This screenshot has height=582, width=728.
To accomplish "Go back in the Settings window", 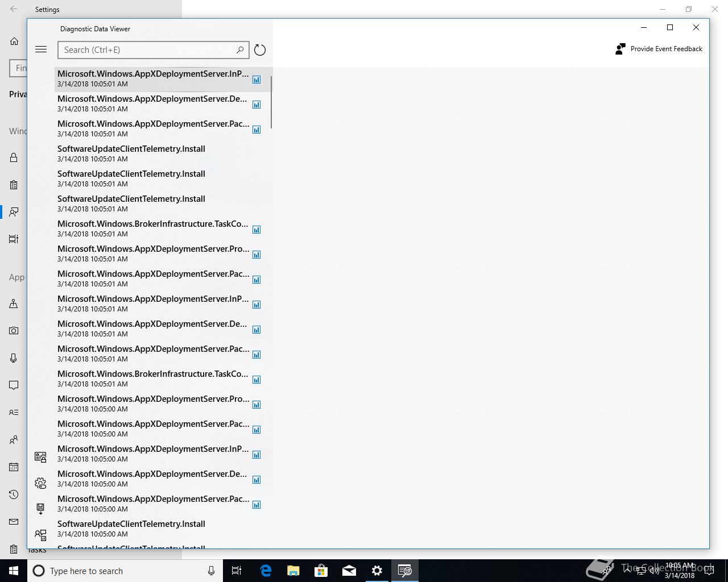I will (14, 9).
